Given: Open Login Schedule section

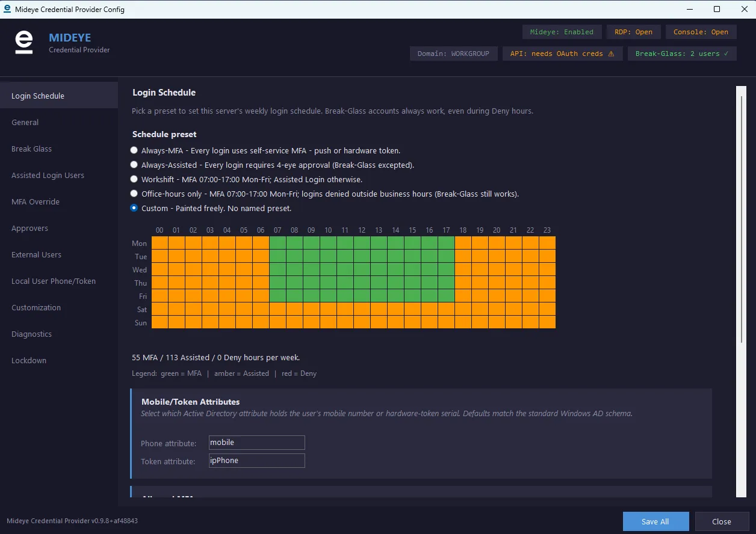Looking at the screenshot, I should (x=59, y=96).
